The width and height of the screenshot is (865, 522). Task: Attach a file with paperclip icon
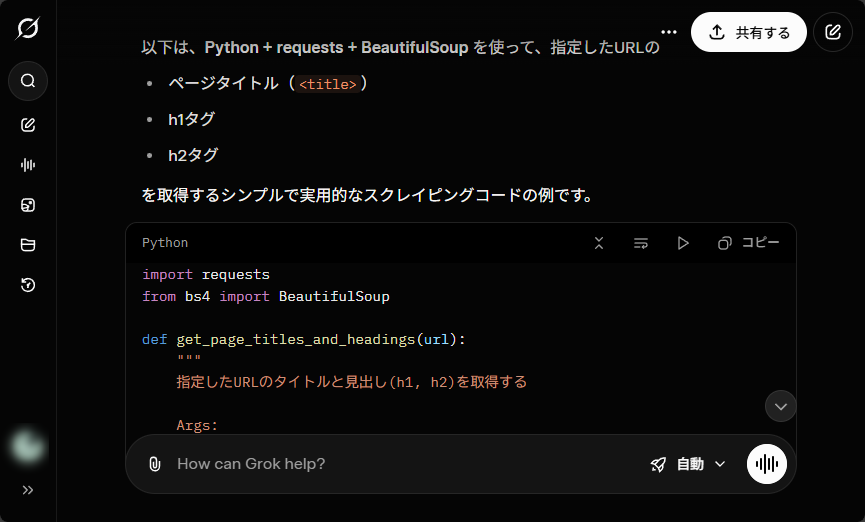coord(155,464)
